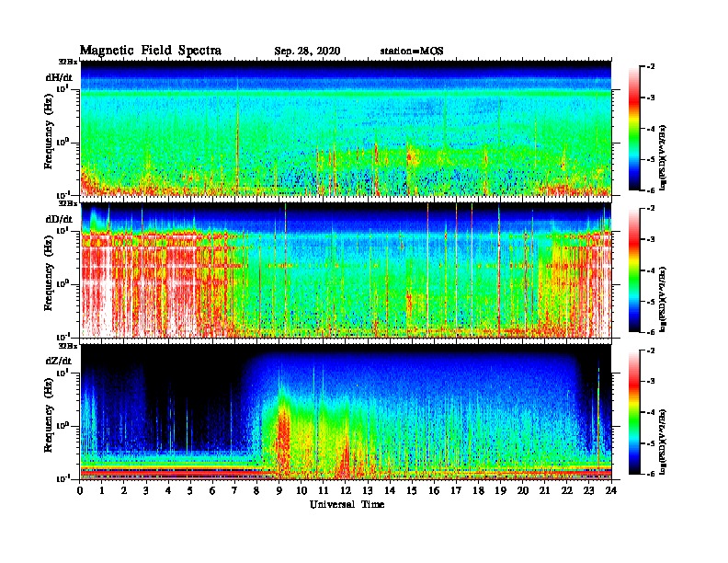The width and height of the screenshot is (728, 563).
Task: Click the x-axis tick label "5"
Action: [x=190, y=491]
